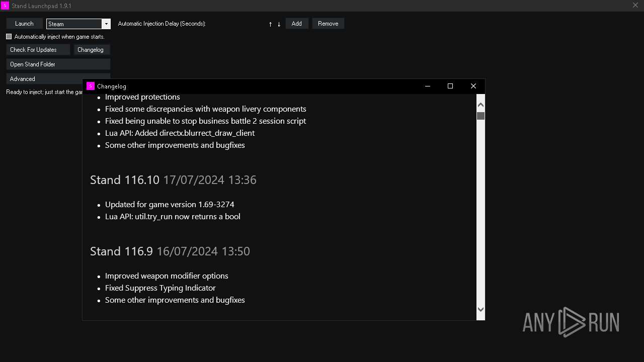Close the Changelog window
Screen dimensions: 644x362
pyautogui.click(x=473, y=86)
